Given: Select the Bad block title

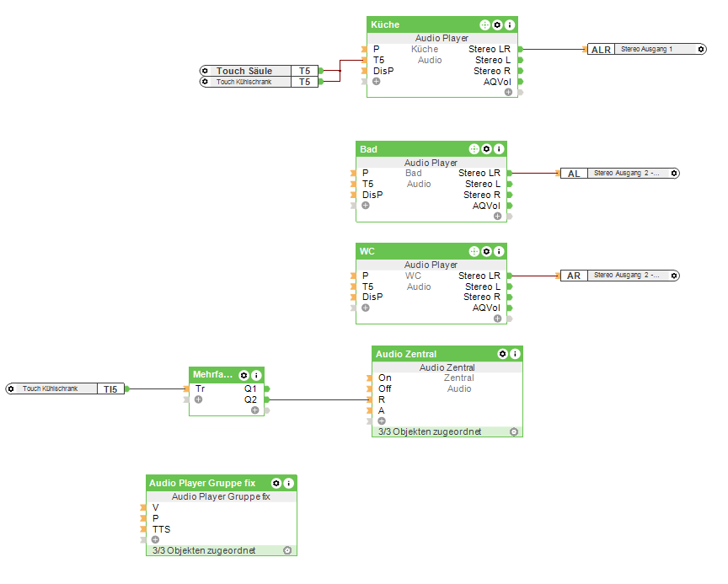Looking at the screenshot, I should tap(369, 149).
